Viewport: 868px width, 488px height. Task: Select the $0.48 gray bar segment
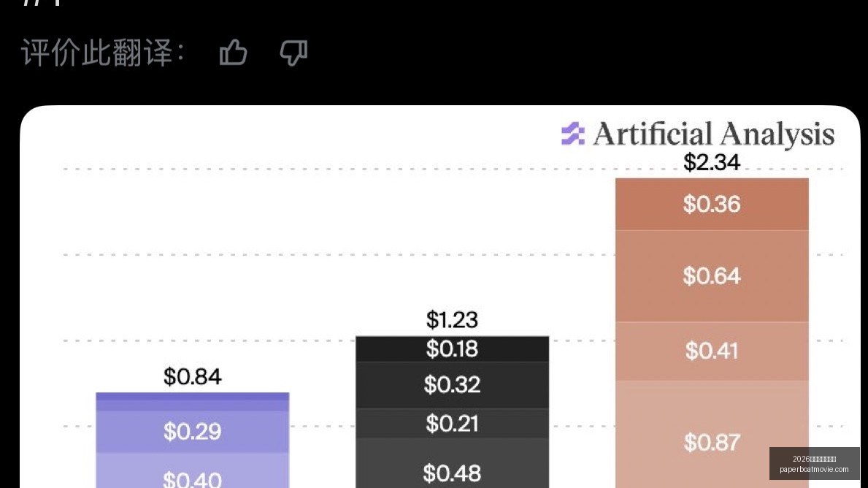(453, 463)
